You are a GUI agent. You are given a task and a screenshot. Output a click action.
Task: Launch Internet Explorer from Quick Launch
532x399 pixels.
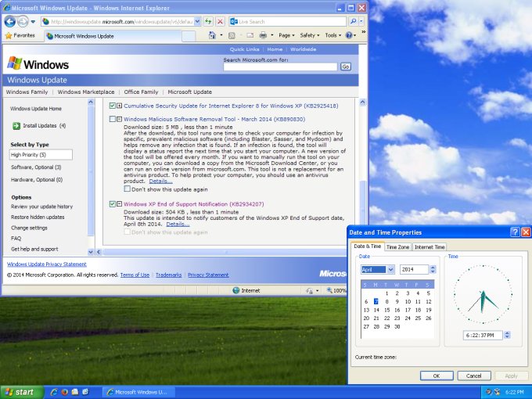coord(54,392)
